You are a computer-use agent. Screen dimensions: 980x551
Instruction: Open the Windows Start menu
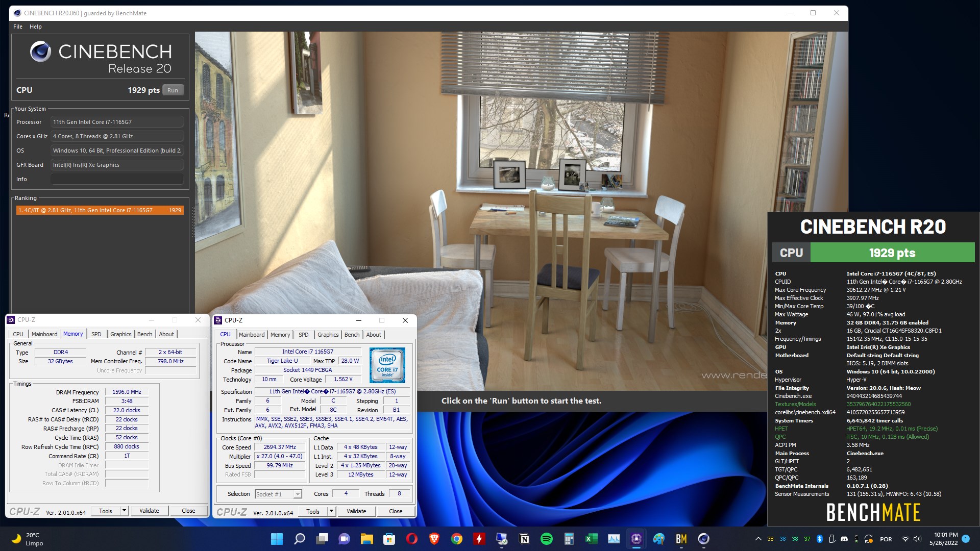click(277, 539)
